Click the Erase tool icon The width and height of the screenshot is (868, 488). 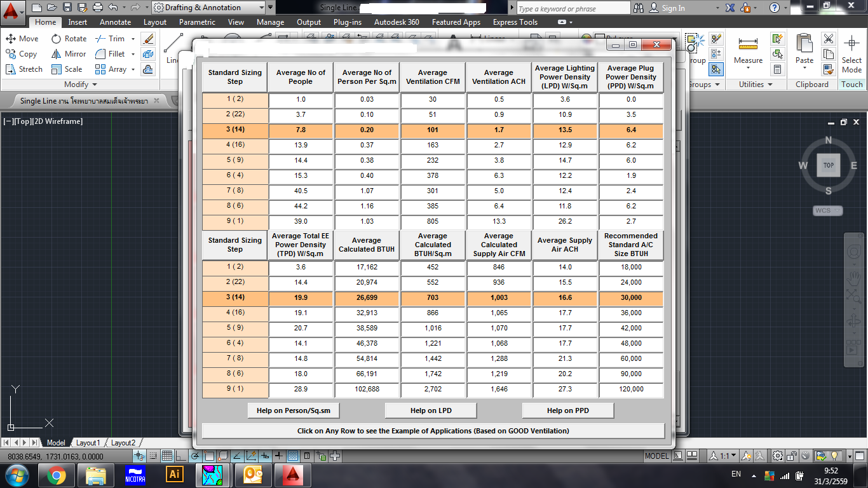coord(147,39)
